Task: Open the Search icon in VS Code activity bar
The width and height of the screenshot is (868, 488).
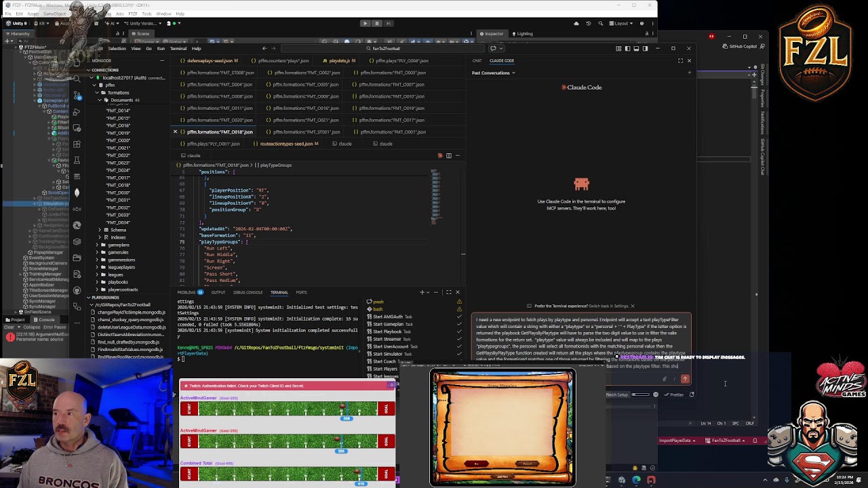Action: (77, 79)
